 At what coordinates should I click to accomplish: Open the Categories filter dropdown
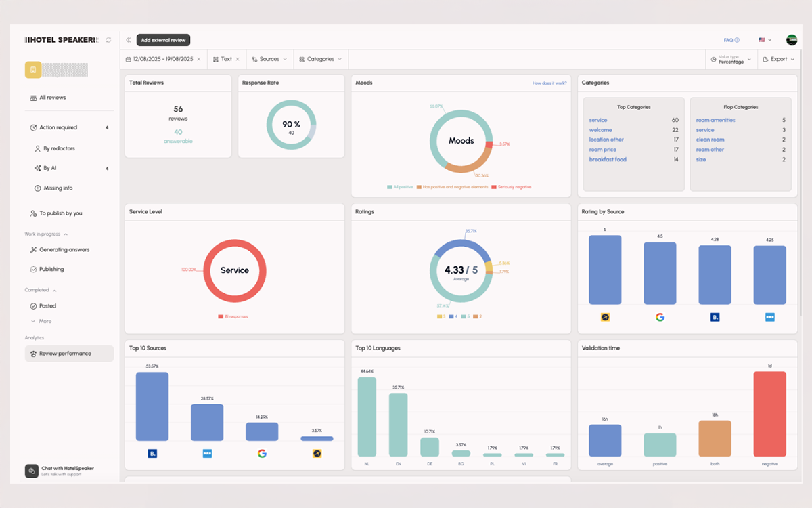click(320, 59)
